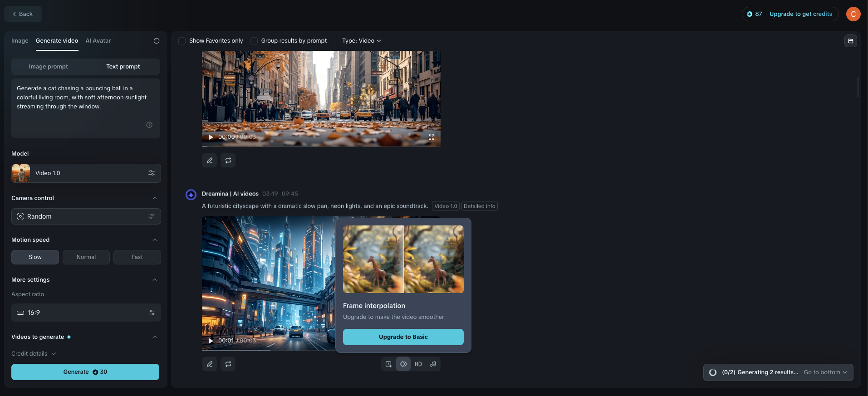Open the assets folder icon at top right

pyautogui.click(x=851, y=41)
